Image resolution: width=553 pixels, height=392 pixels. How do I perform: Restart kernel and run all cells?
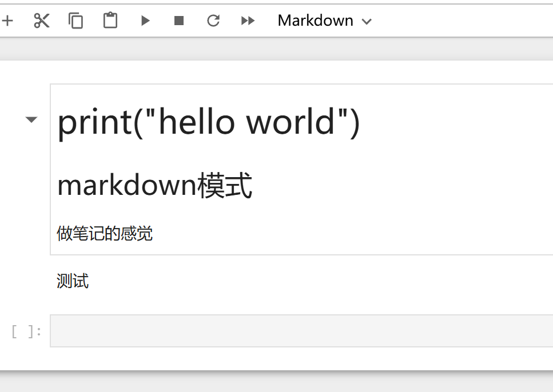point(248,21)
